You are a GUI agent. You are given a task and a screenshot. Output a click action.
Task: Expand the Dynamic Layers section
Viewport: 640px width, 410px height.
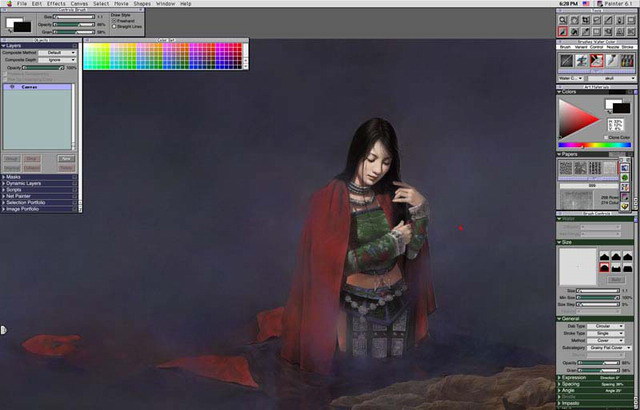[x=4, y=184]
